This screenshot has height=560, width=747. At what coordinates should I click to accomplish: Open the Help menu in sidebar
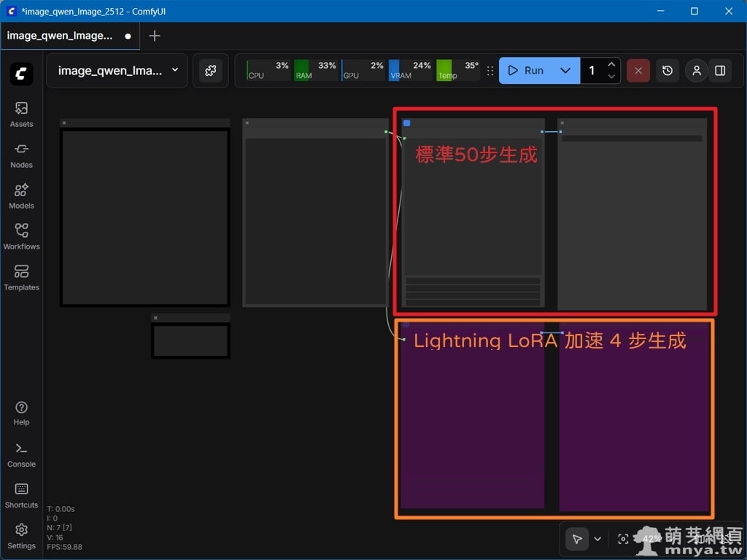tap(21, 413)
